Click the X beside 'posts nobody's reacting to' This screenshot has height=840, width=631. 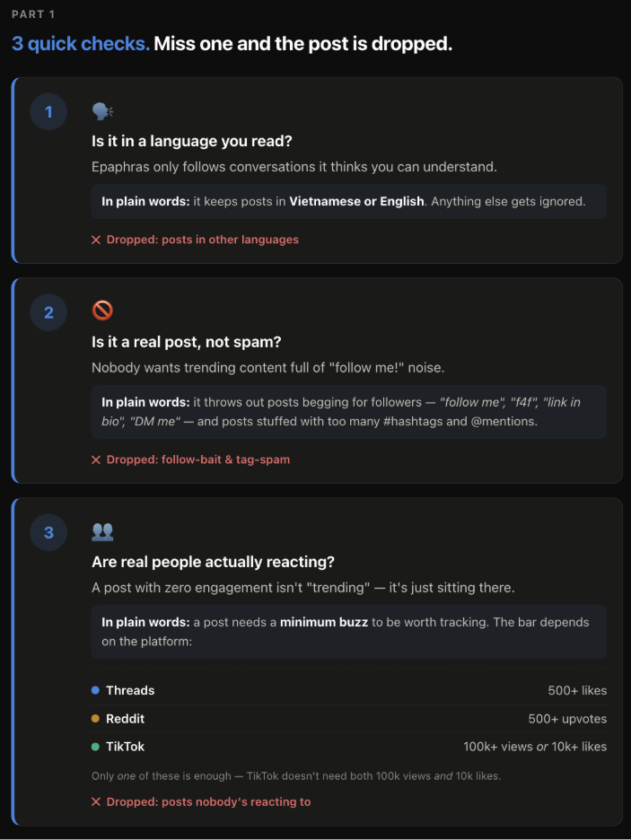coord(96,802)
